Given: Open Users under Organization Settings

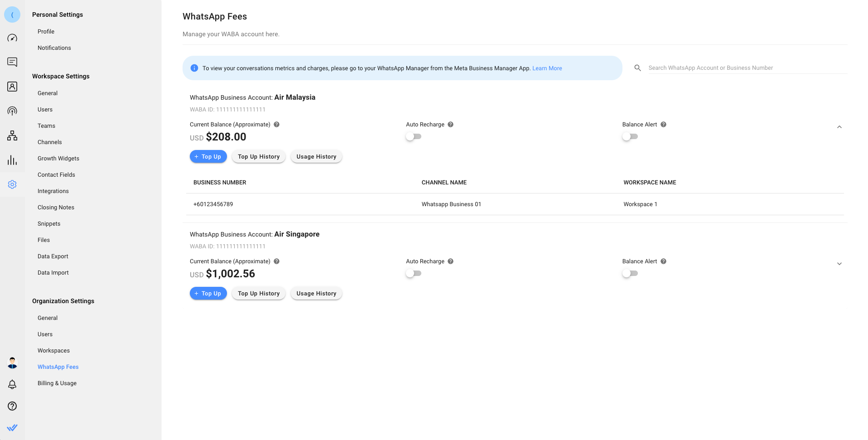Looking at the screenshot, I should [45, 334].
